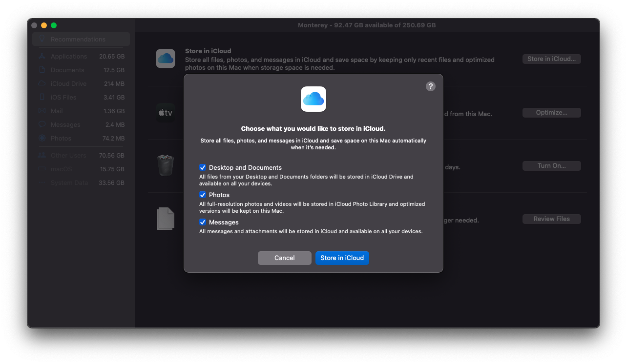
Task: Uncheck the Photos checkbox in the dialog
Action: click(203, 195)
